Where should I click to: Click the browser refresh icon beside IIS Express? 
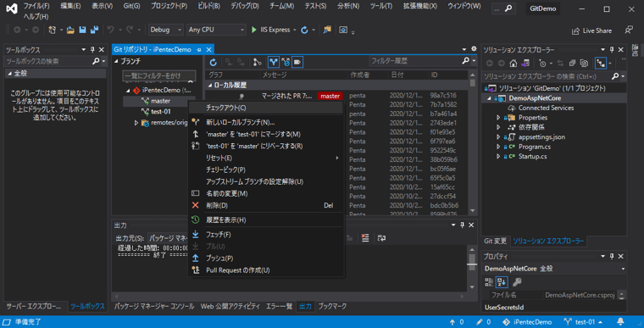coord(304,30)
